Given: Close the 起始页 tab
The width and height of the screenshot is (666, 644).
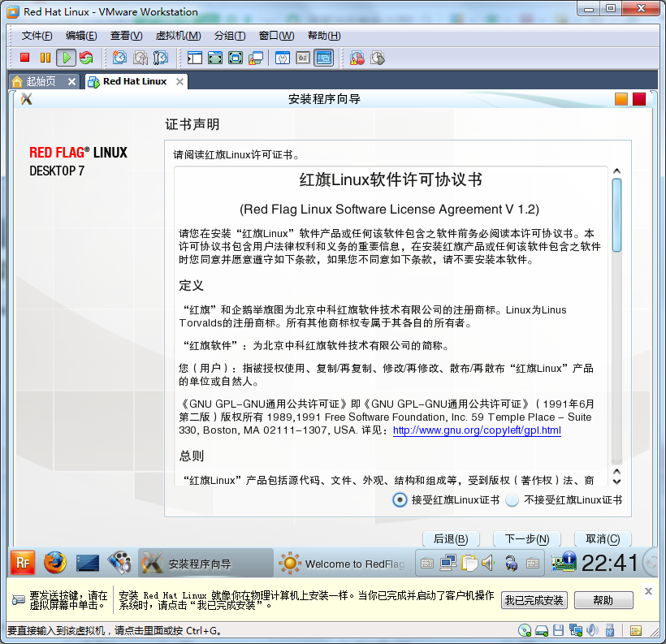Looking at the screenshot, I should (71, 81).
